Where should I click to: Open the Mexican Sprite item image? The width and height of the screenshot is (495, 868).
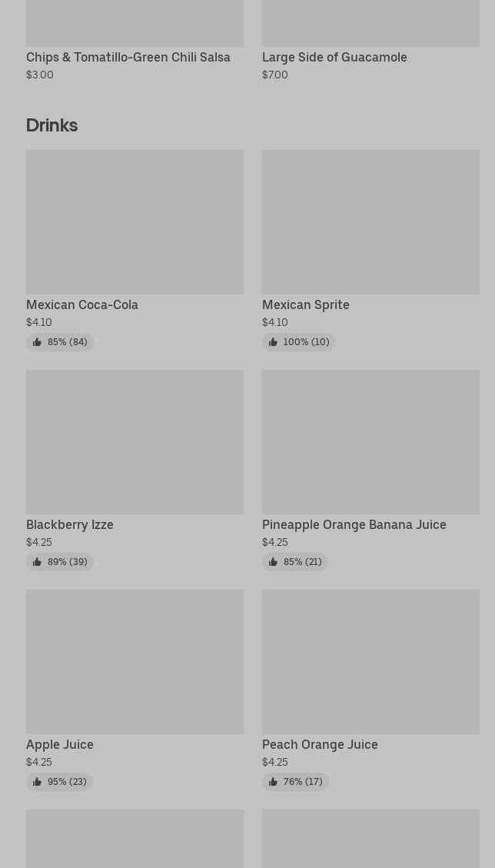point(370,221)
